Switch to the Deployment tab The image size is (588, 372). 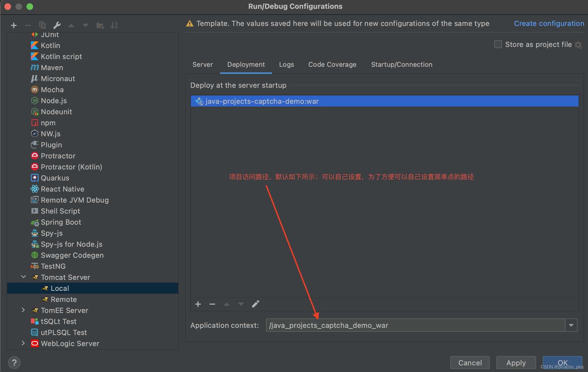coord(246,65)
